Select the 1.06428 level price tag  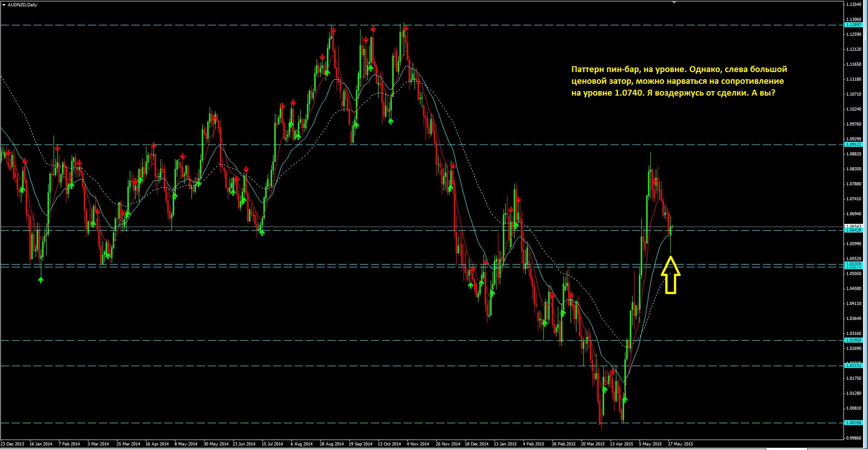(x=853, y=230)
